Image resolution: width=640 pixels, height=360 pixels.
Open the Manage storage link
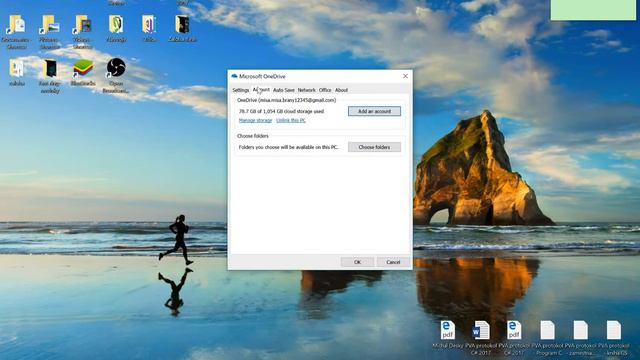pyautogui.click(x=255, y=120)
